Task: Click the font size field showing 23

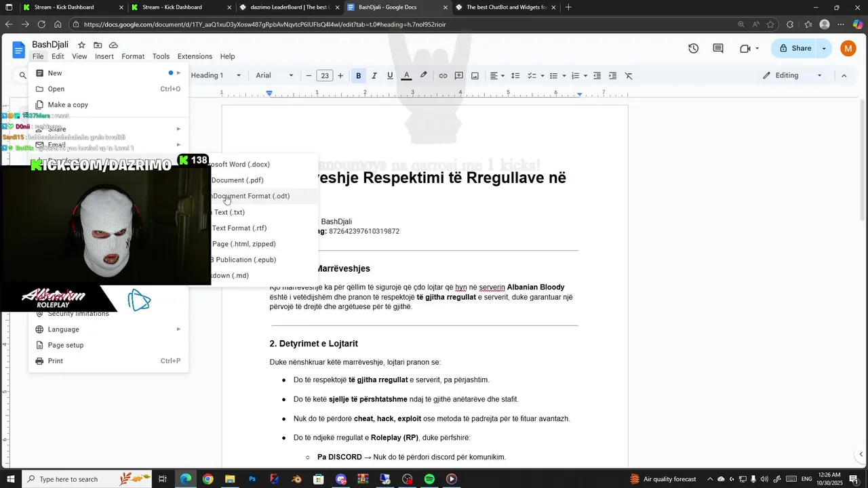Action: [x=325, y=75]
